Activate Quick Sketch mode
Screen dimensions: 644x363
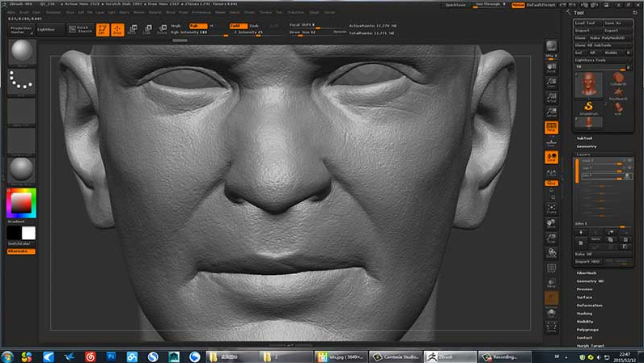coord(81,30)
